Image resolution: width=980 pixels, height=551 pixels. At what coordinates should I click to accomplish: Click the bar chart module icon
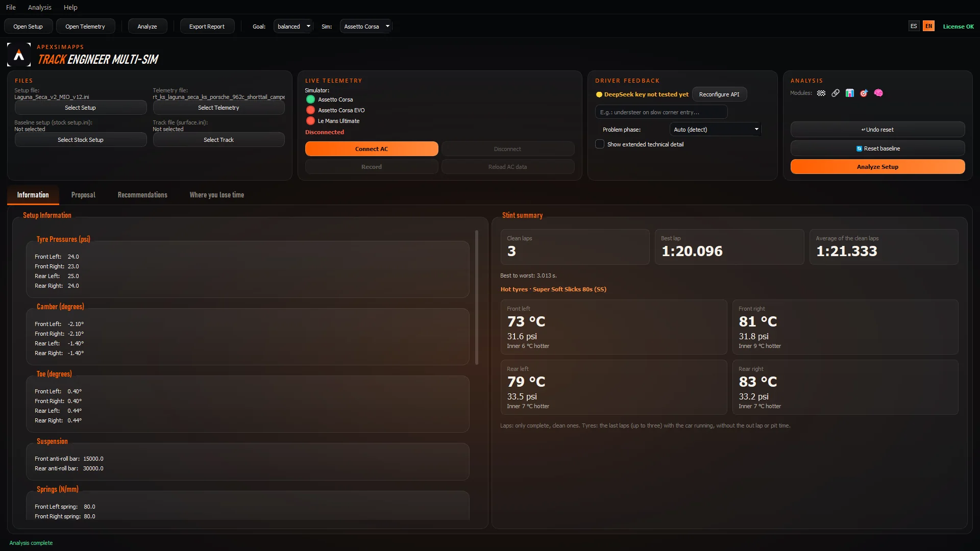[849, 93]
